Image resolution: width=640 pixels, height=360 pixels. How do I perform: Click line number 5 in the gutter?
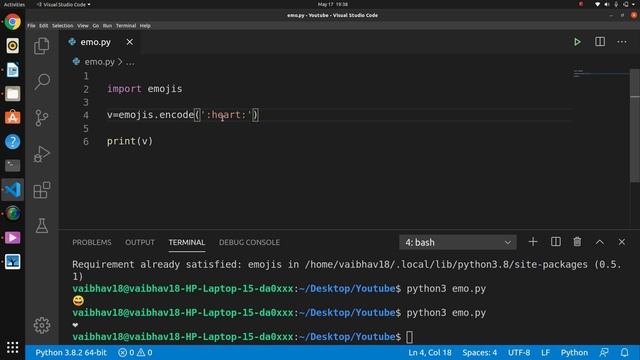[x=86, y=129]
